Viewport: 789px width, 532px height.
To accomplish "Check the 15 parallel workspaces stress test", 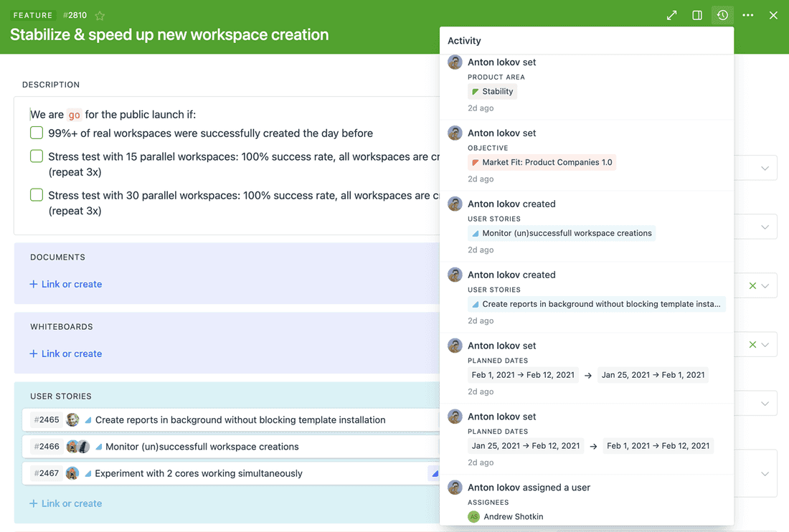I will click(x=37, y=156).
